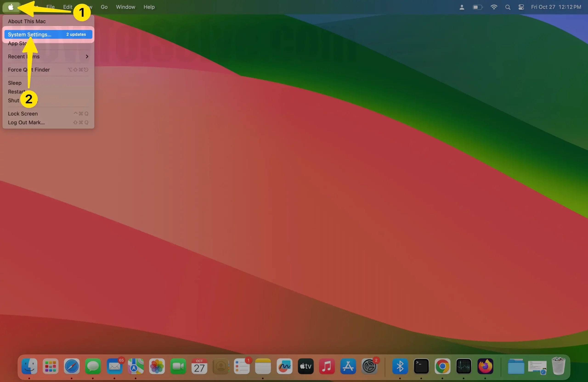
Task: Start FaceTime from the Dock
Action: [x=178, y=366]
